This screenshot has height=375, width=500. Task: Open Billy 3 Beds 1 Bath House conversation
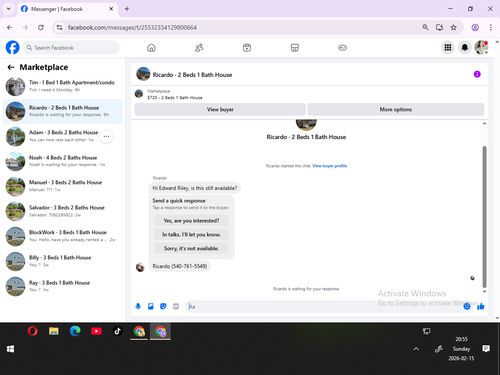coord(63,261)
